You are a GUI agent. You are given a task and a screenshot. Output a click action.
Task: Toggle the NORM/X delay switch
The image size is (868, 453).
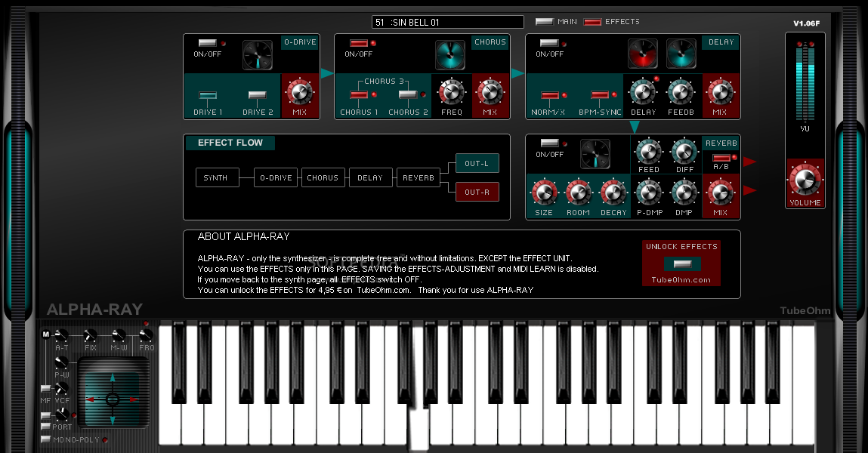tap(550, 95)
